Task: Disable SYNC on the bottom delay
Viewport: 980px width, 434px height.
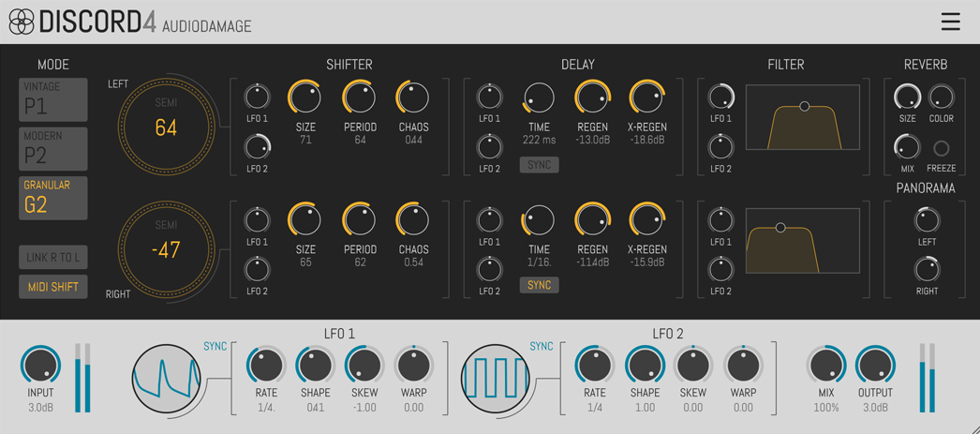Action: pyautogui.click(x=539, y=285)
